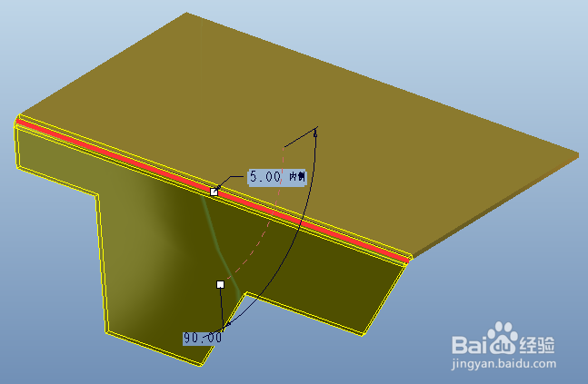Select the white drag handle on the red bend line
This screenshot has width=588, height=384.
click(x=214, y=192)
